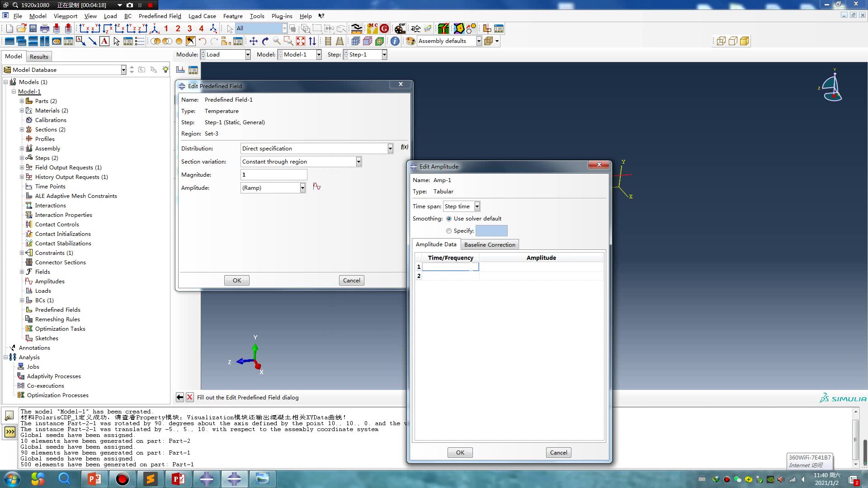Select Use solver default radio button
Screen dimensions: 868x488
pos(449,219)
